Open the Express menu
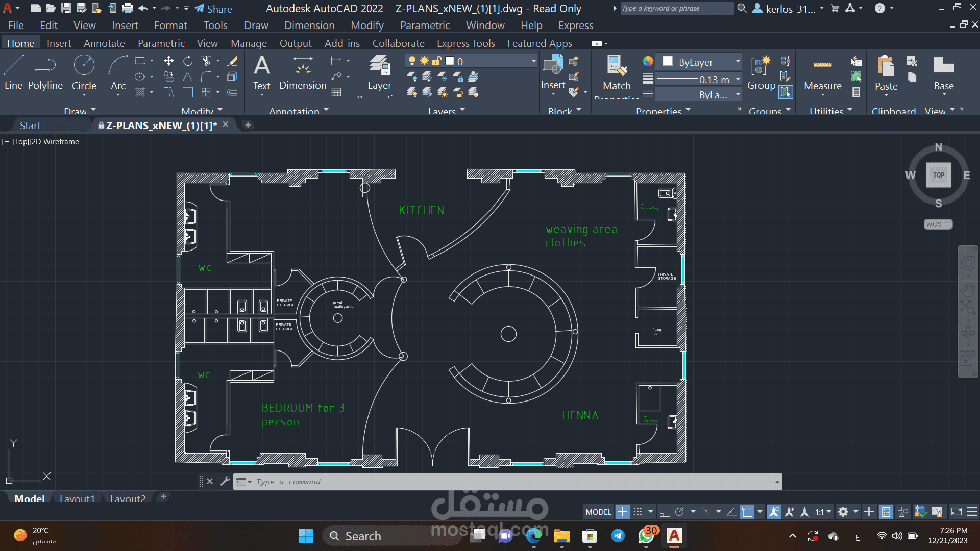The height and width of the screenshot is (551, 980). (576, 26)
